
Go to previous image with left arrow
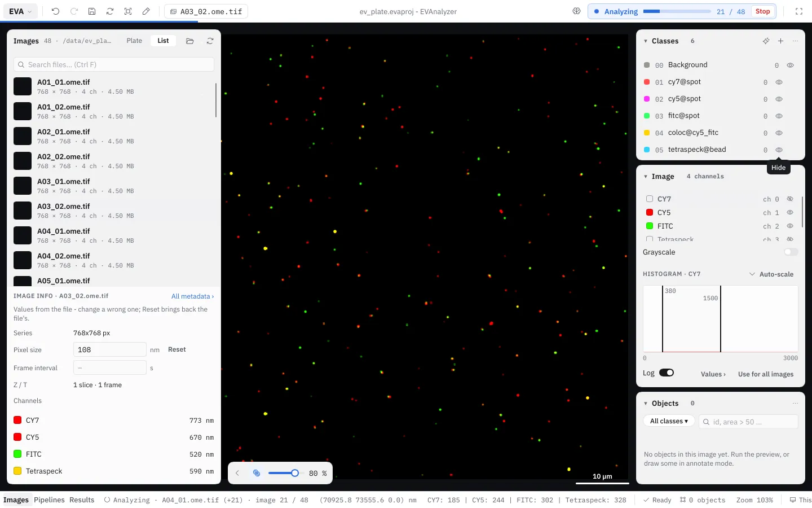pyautogui.click(x=237, y=473)
